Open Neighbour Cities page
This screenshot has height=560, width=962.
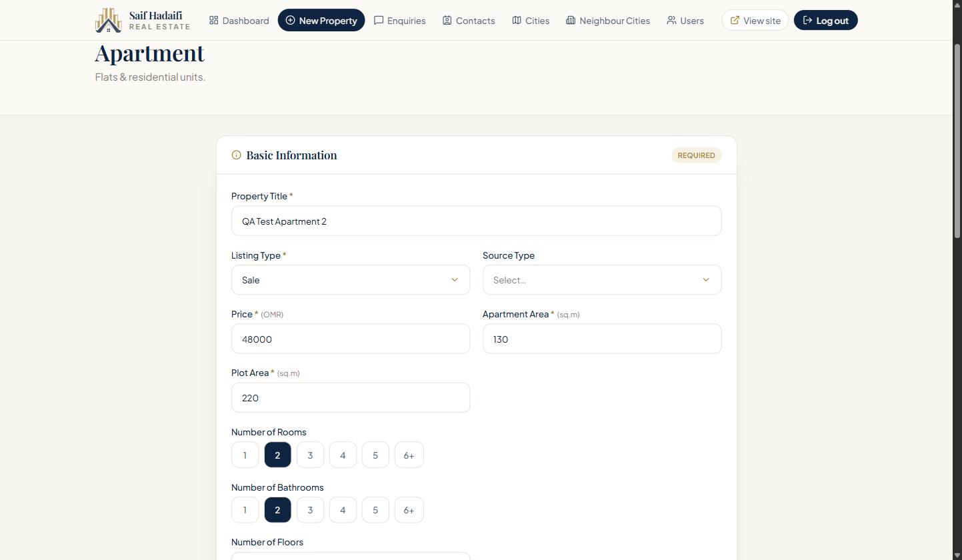click(608, 21)
